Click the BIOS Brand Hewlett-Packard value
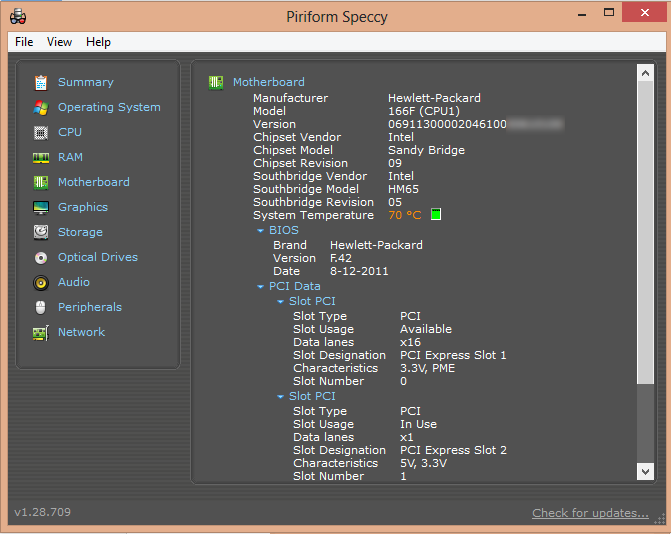 point(376,245)
